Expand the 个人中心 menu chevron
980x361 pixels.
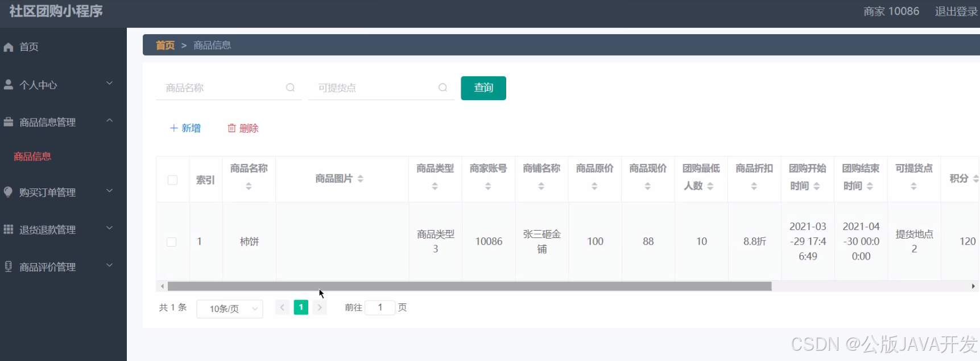pyautogui.click(x=109, y=83)
